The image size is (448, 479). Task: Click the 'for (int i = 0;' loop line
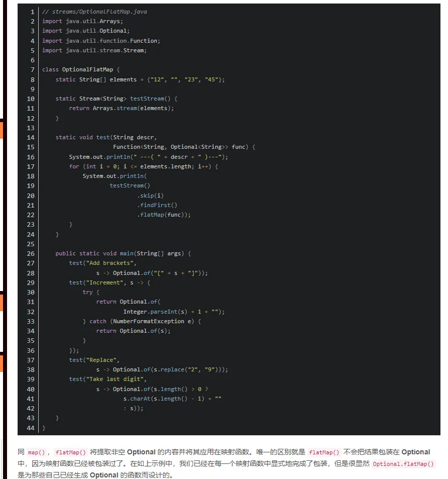point(143,166)
